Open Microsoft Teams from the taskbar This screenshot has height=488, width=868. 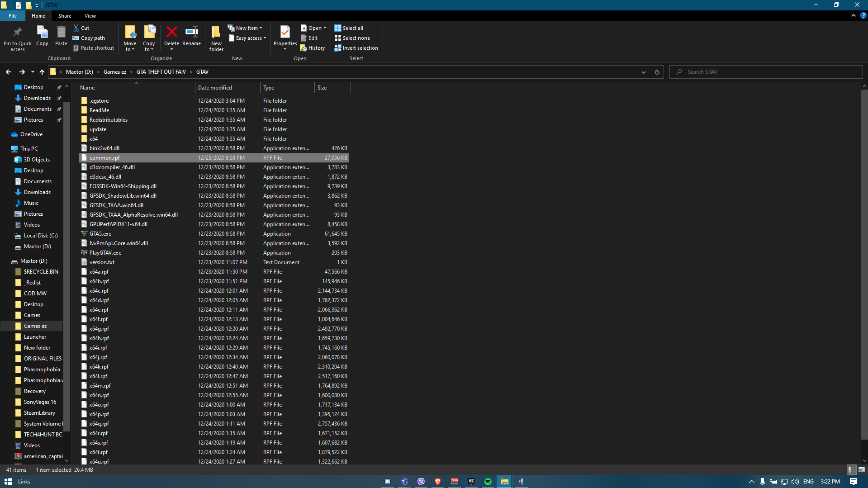404,482
